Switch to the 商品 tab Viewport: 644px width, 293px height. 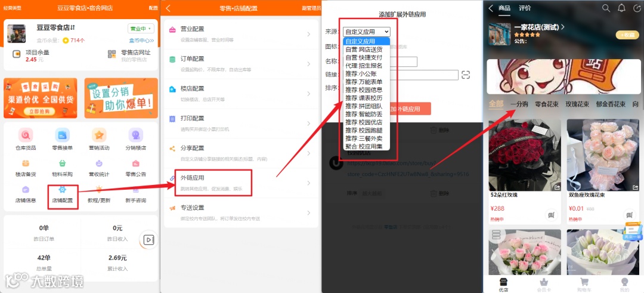click(x=504, y=8)
